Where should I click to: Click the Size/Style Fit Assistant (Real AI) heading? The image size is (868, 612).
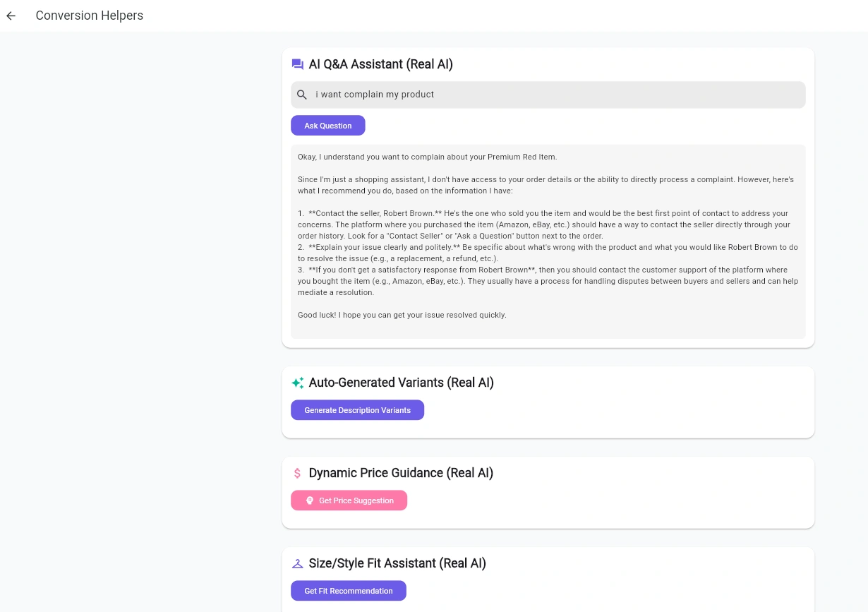tap(397, 563)
